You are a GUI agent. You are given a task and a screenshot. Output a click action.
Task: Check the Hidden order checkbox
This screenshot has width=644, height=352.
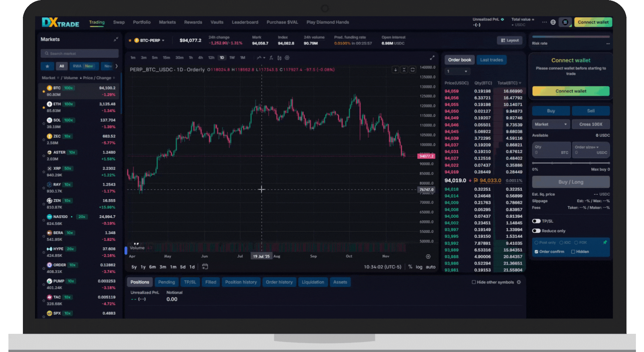point(574,251)
